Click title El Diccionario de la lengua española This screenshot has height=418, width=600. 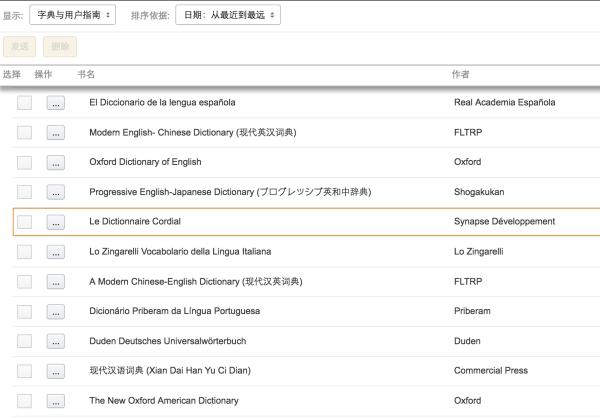pyautogui.click(x=162, y=103)
